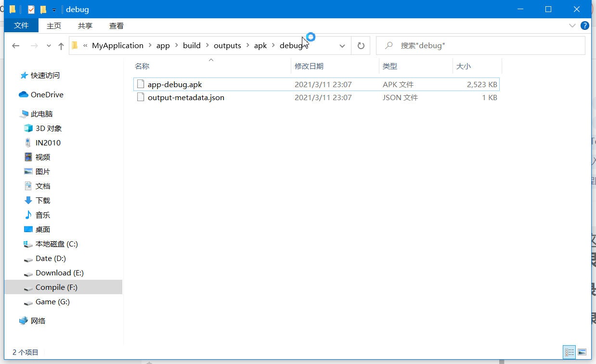Image resolution: width=596 pixels, height=364 pixels.
Task: Expand the chevron after MyApplication breadcrumb
Action: [x=150, y=46]
